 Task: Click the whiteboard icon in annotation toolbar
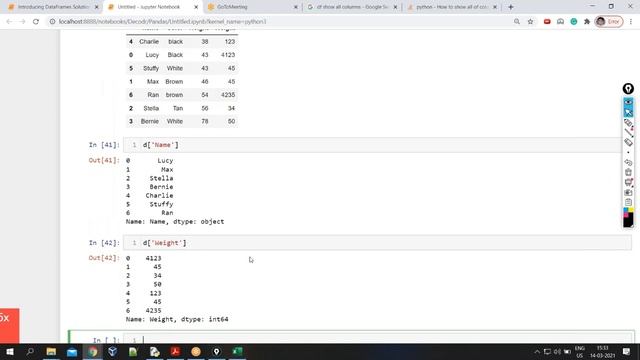click(628, 182)
